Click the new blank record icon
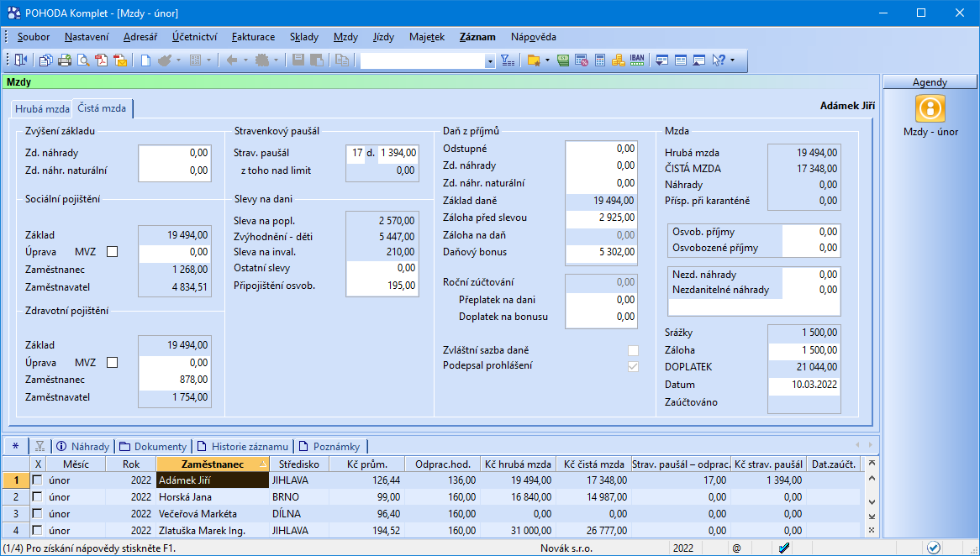The height and width of the screenshot is (556, 980). pyautogui.click(x=145, y=60)
